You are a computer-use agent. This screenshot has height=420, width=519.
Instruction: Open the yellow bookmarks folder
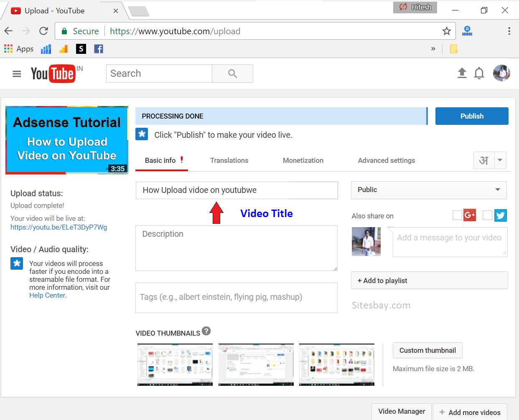(454, 49)
